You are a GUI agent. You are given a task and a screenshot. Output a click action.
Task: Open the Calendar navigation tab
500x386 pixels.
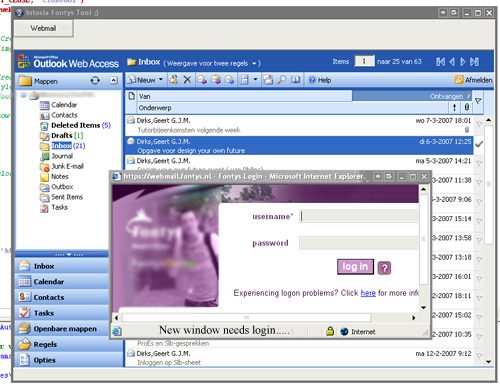[62, 282]
